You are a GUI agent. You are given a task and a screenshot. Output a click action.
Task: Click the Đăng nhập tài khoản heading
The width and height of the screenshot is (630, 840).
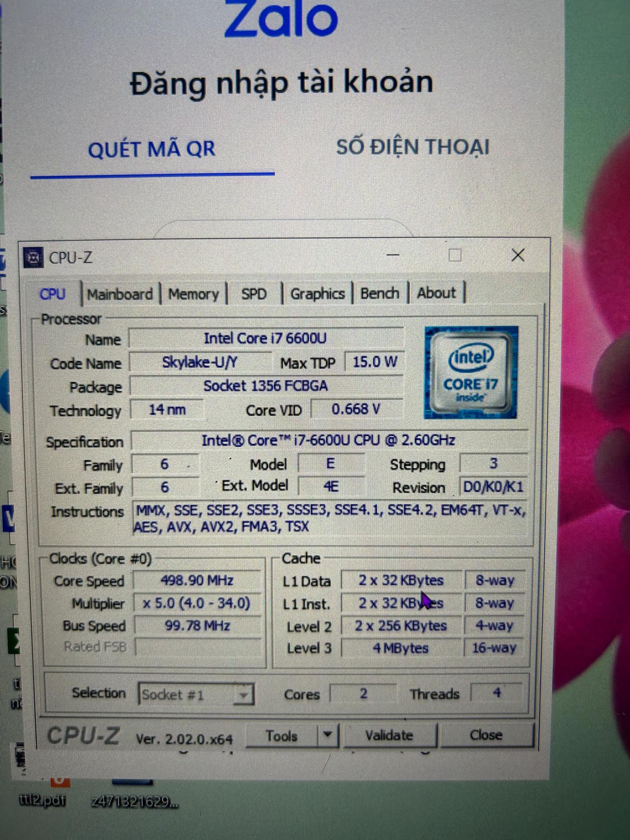[282, 83]
